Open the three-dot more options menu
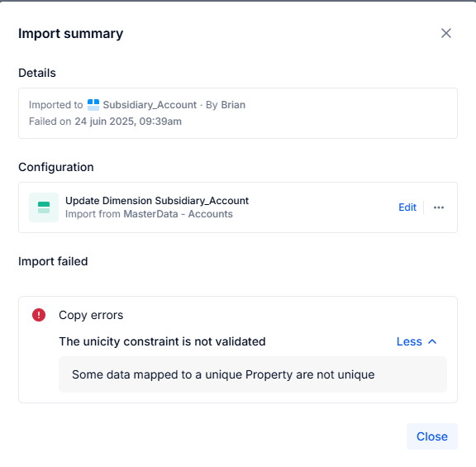The width and height of the screenshot is (476, 467). pos(439,207)
